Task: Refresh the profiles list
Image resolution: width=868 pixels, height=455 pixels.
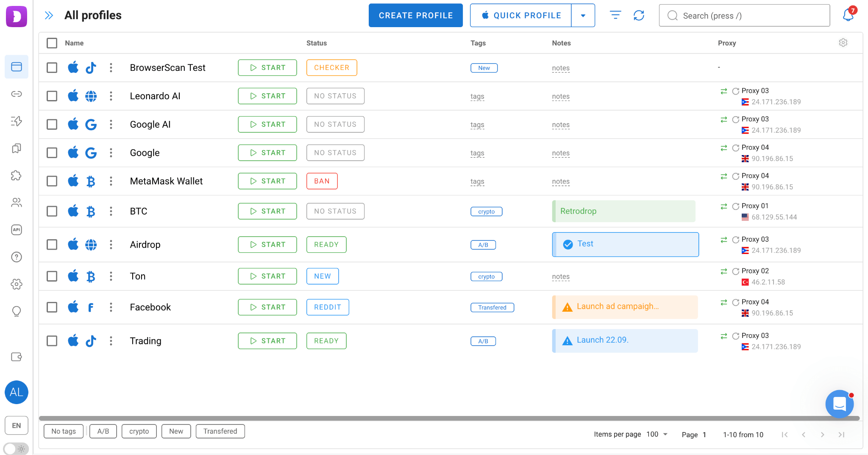Action: click(639, 15)
